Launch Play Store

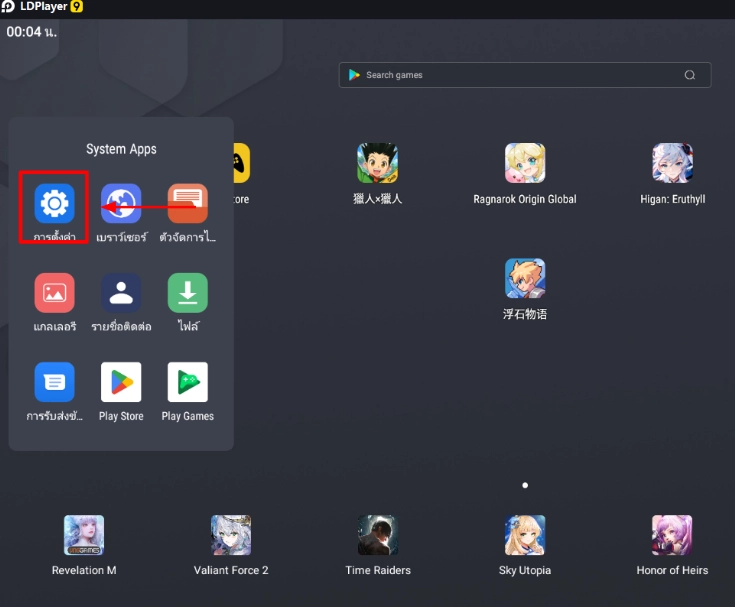[x=121, y=382]
